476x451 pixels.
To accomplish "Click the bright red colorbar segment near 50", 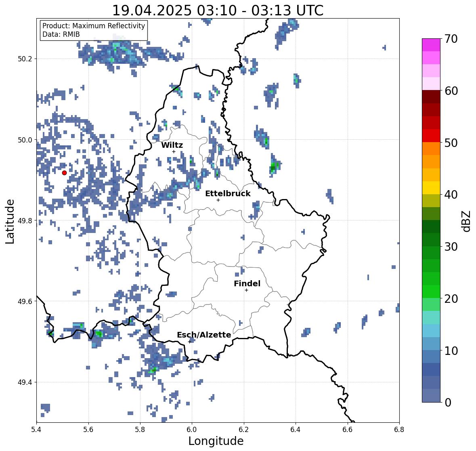I will pyautogui.click(x=431, y=136).
